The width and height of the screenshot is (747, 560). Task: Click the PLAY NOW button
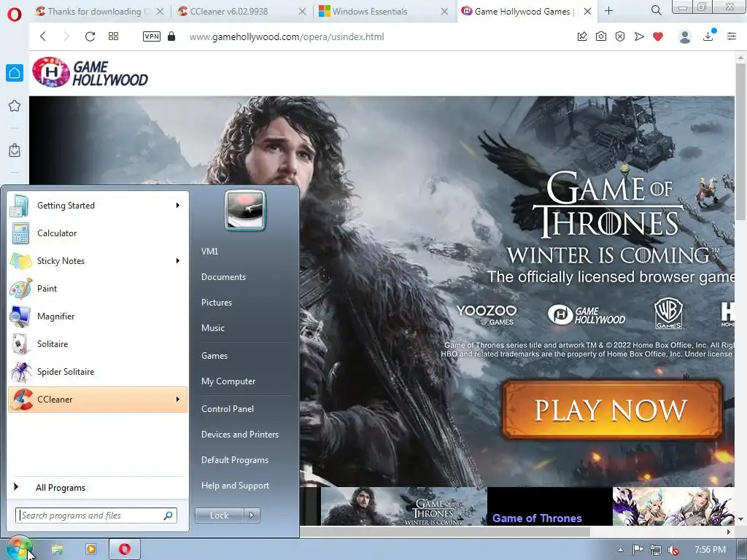click(x=612, y=410)
